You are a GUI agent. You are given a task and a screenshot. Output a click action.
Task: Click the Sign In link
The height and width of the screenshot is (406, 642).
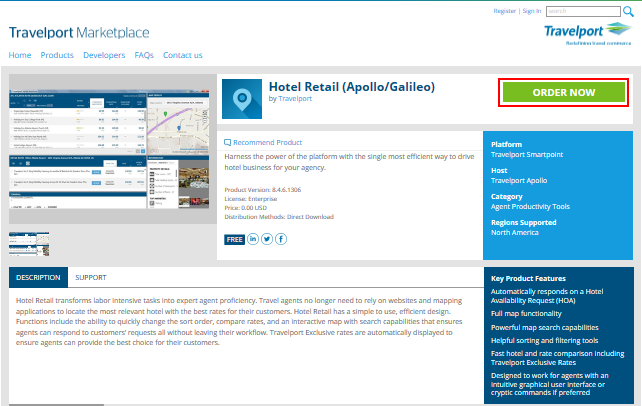532,12
